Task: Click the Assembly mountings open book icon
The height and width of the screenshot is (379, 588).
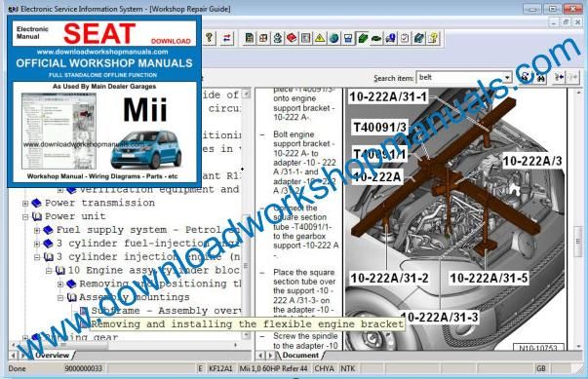Action: (x=71, y=297)
